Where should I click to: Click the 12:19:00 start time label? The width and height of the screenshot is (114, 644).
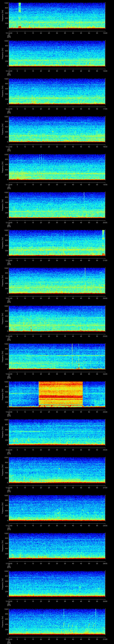9,223
